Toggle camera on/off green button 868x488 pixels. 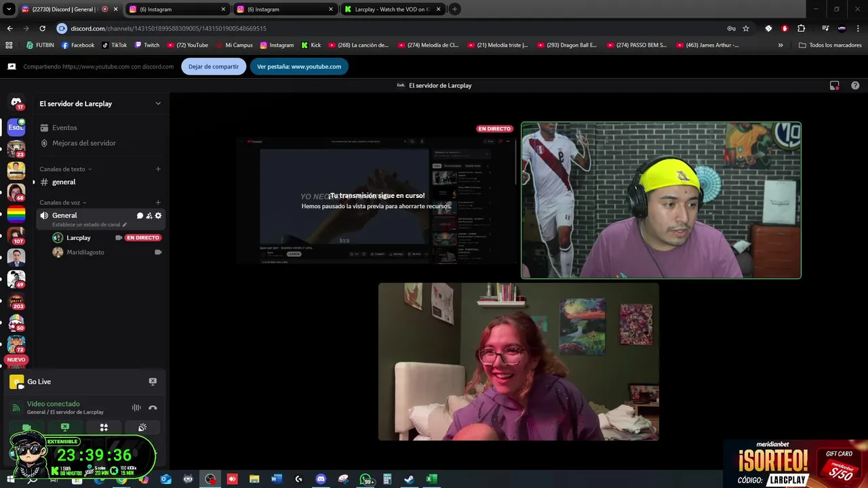coord(26,428)
